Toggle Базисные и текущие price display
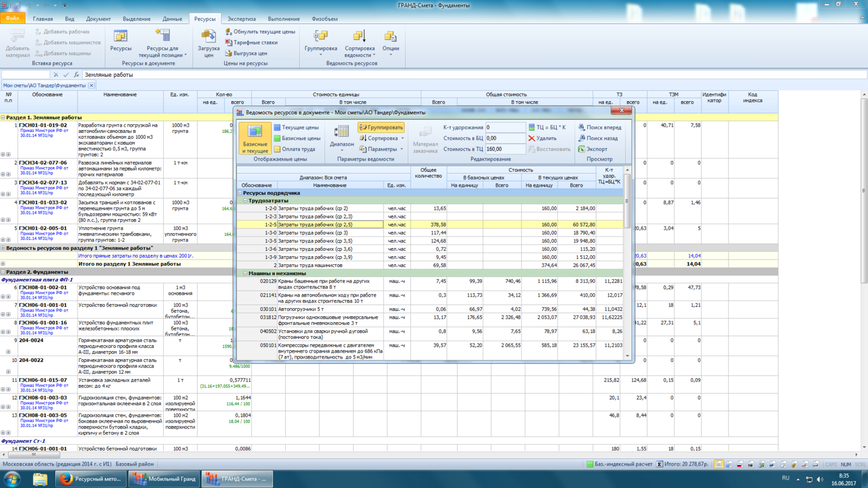Screen dimensions: 868x488 point(255,139)
